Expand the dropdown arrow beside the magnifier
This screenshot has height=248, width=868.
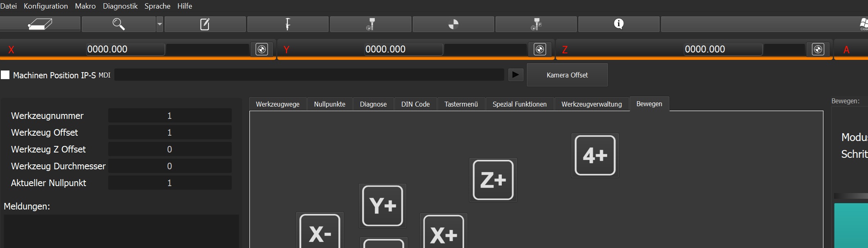tap(160, 24)
